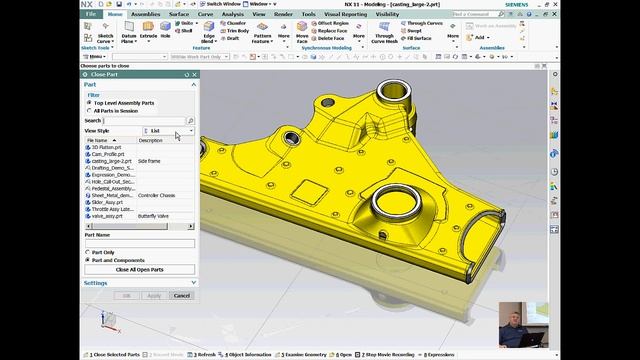Select All Parts in Session radio
The image size is (640, 360).
(x=89, y=111)
